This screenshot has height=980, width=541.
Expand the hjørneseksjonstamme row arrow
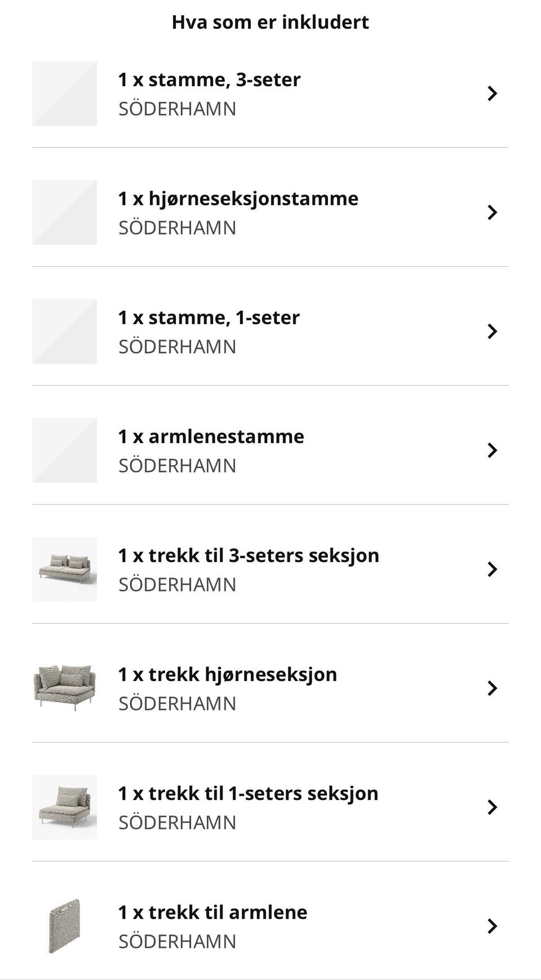492,213
